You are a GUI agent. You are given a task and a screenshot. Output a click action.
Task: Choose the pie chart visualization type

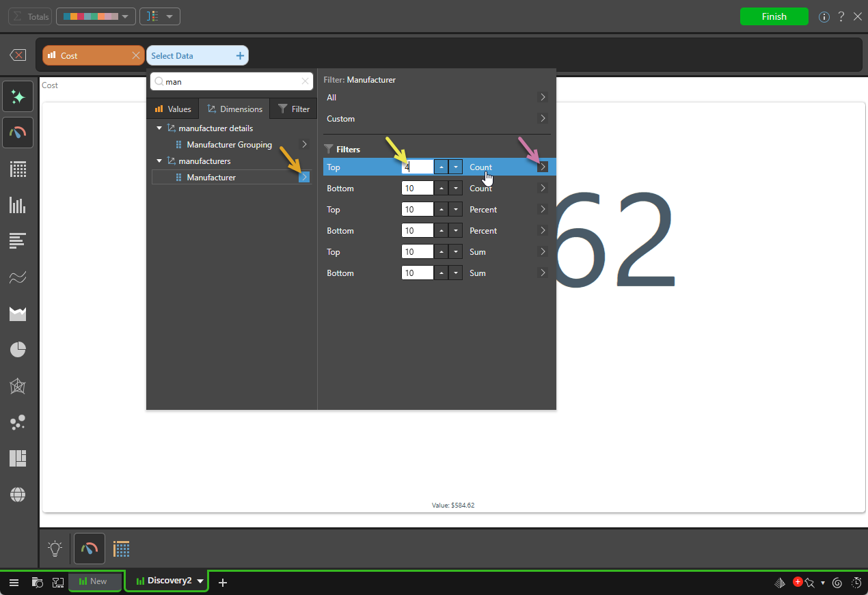(18, 350)
